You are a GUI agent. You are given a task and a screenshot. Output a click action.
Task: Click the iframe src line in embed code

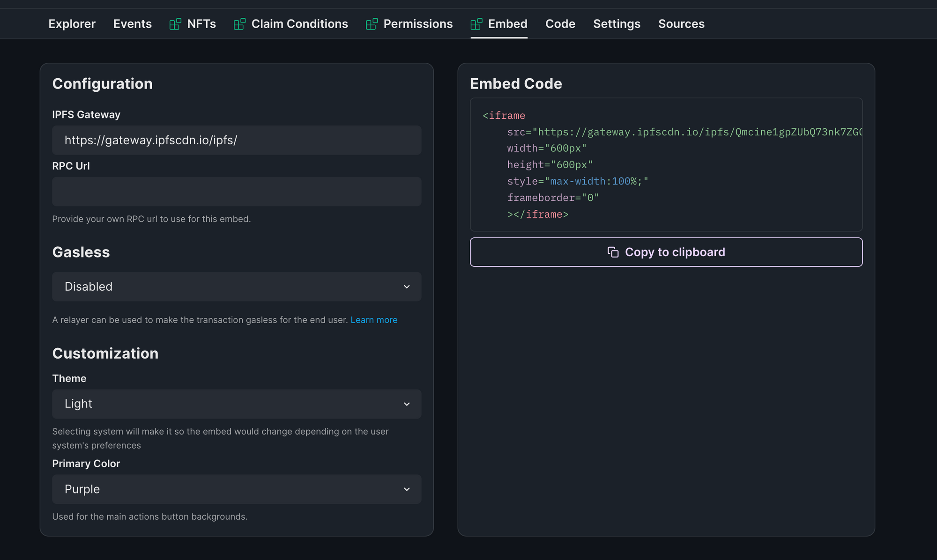tap(684, 132)
